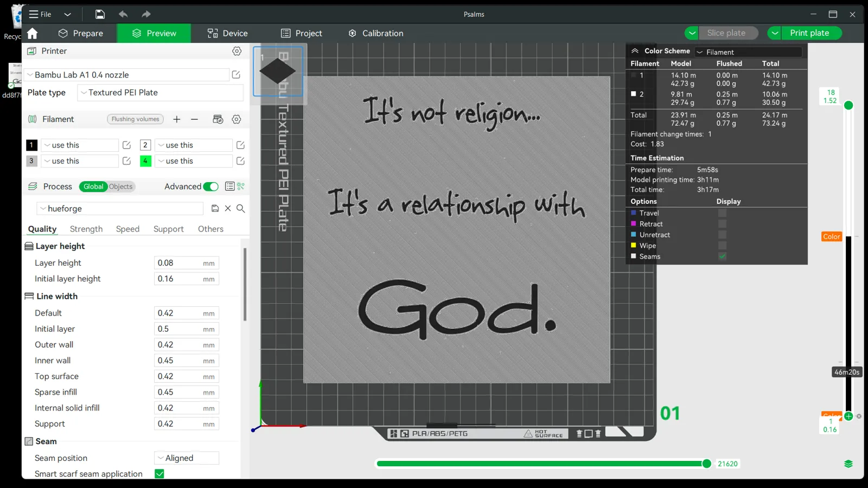This screenshot has height=488, width=868.
Task: Remove a filament with the minus icon
Action: pos(194,119)
